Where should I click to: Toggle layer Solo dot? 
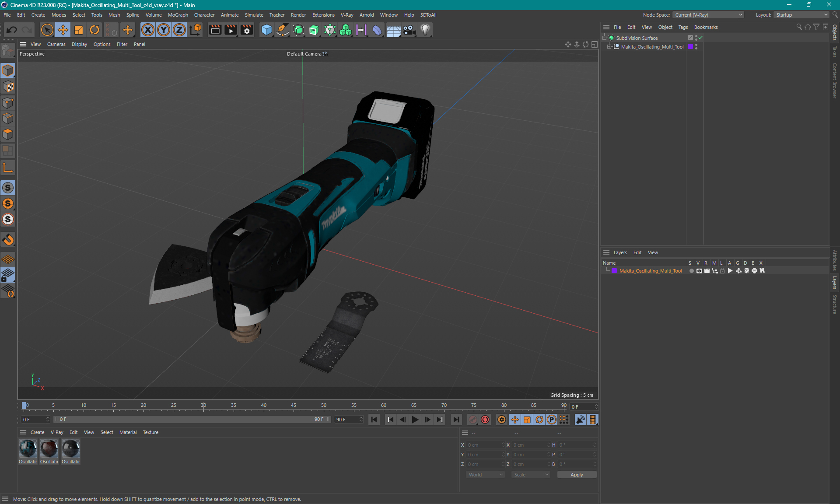coord(691,271)
